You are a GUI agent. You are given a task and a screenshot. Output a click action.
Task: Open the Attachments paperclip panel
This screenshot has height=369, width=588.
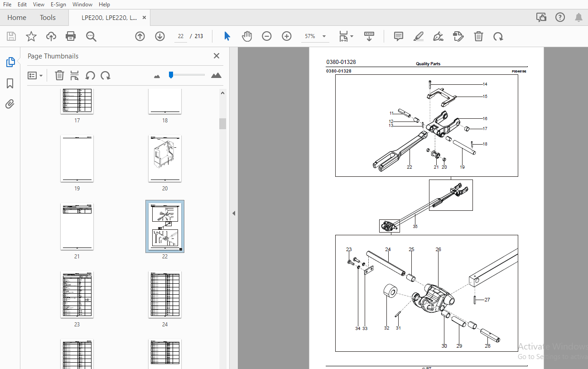pyautogui.click(x=10, y=104)
